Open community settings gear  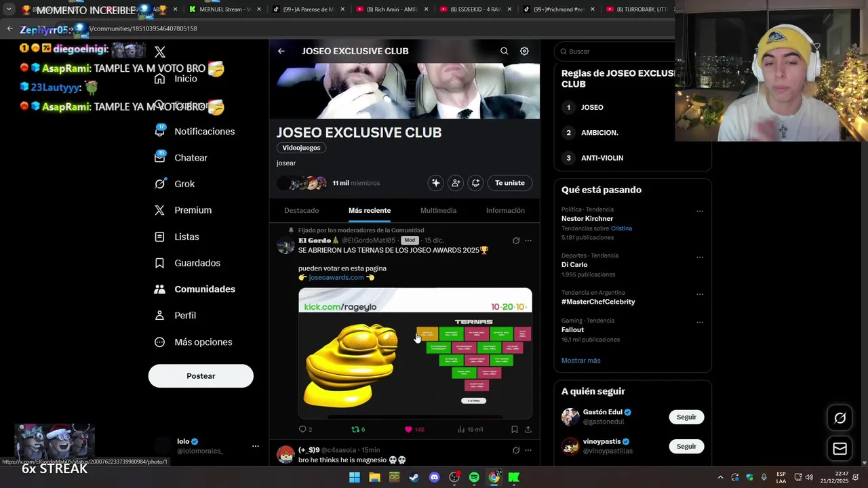[x=524, y=51]
